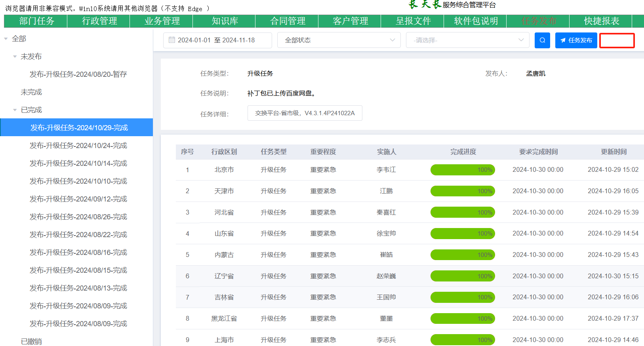Click publisher name 孟唐凯
This screenshot has width=644, height=346.
(536, 74)
